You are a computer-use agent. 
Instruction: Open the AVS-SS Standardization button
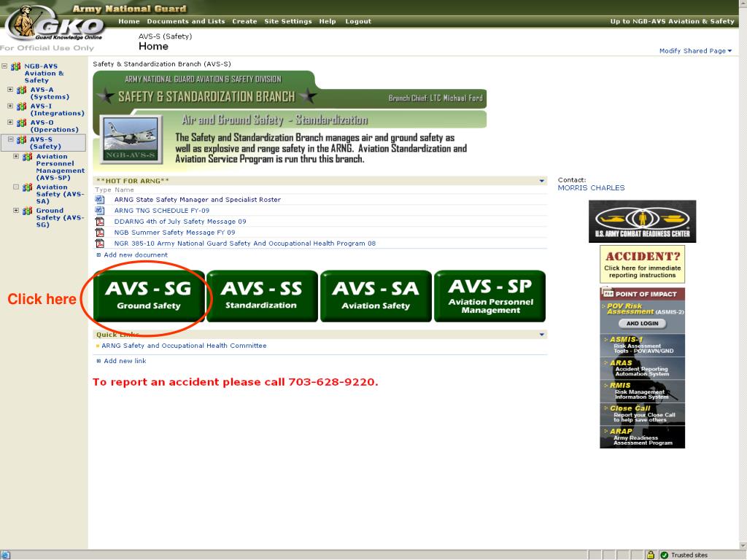point(262,296)
